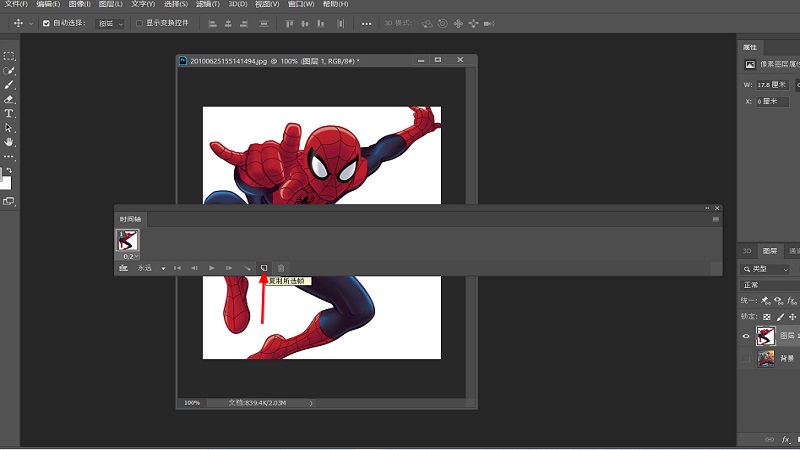Screen dimensions: 800x450
Task: Open the 编辑(E) menu
Action: tap(48, 4)
